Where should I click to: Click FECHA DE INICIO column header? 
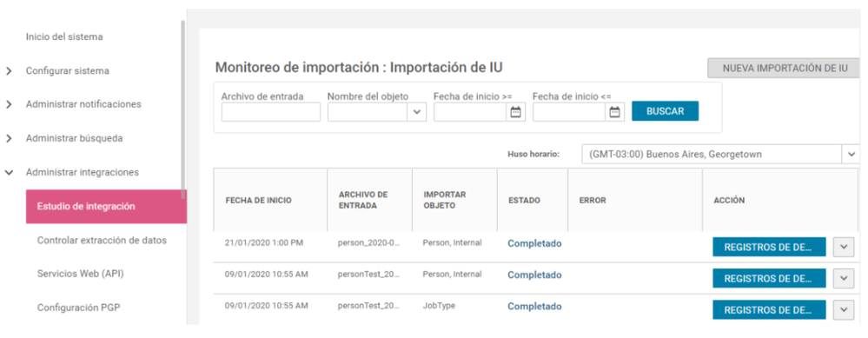pyautogui.click(x=259, y=200)
